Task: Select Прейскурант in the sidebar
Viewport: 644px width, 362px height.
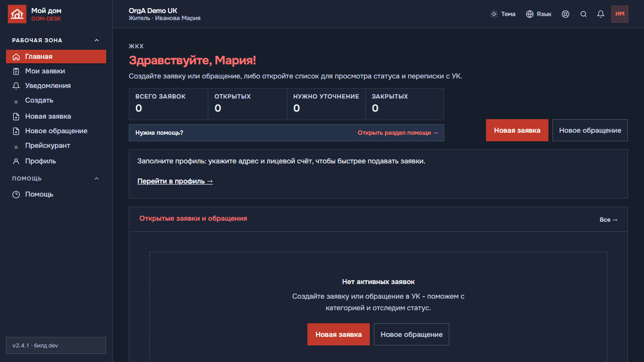Action: pos(56,146)
